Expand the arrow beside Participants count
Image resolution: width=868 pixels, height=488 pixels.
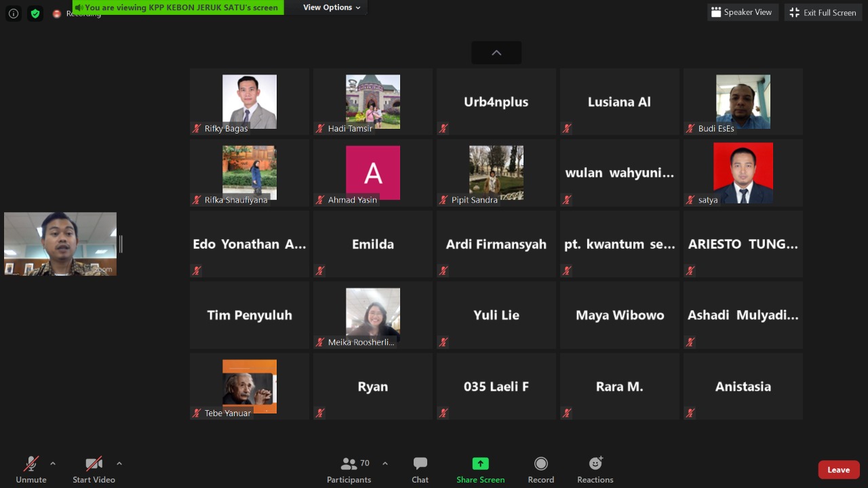pyautogui.click(x=385, y=464)
